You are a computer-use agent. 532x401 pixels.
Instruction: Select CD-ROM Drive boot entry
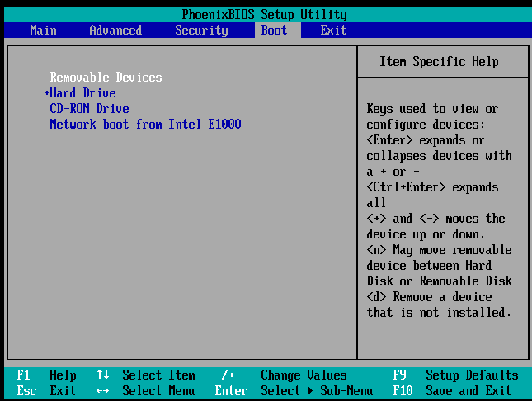tap(89, 108)
